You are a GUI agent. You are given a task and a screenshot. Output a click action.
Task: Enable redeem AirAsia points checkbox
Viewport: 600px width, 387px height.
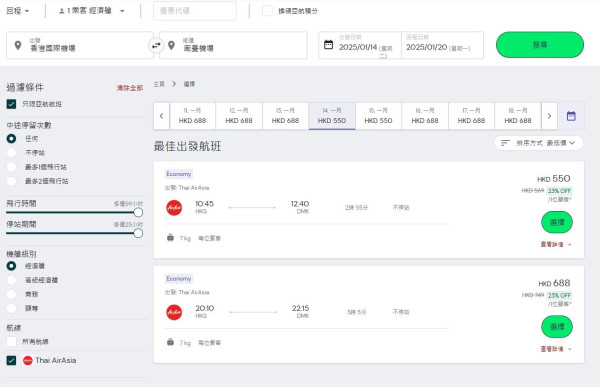[267, 11]
